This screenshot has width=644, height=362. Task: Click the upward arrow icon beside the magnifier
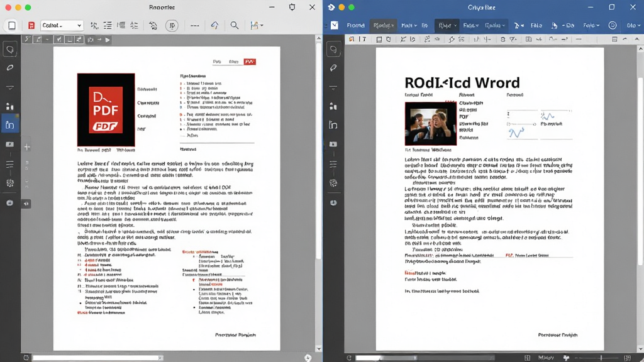pyautogui.click(x=214, y=25)
